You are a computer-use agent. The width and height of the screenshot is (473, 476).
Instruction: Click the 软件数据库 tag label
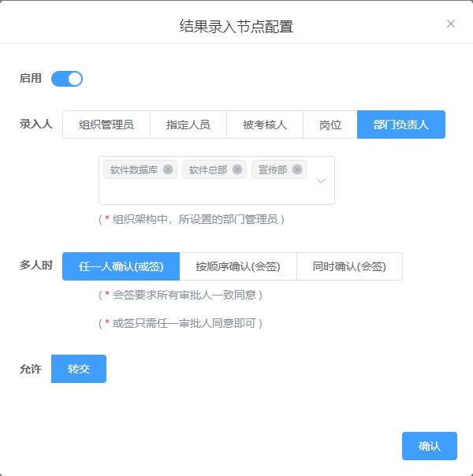(x=134, y=169)
